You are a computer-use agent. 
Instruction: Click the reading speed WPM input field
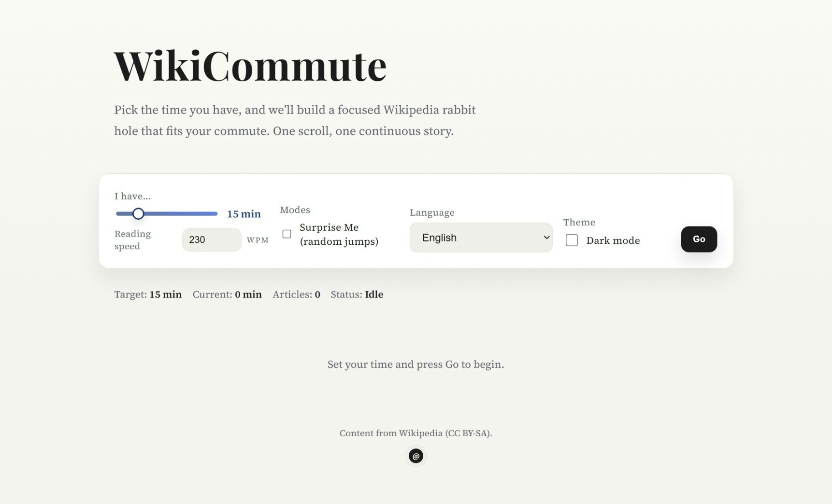212,239
